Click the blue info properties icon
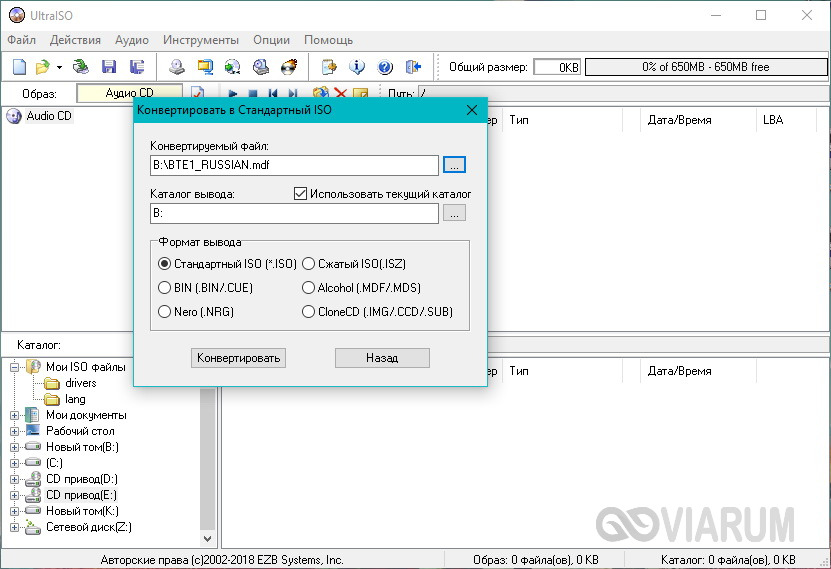 [357, 67]
